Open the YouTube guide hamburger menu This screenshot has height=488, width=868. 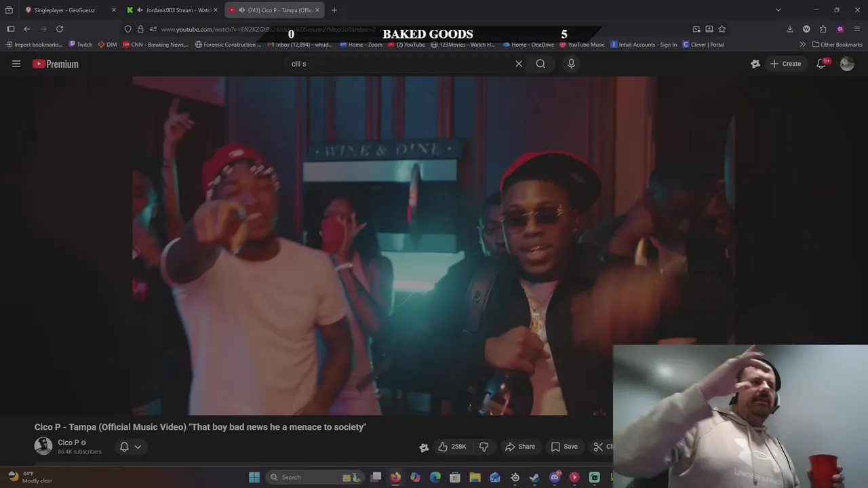click(x=16, y=64)
